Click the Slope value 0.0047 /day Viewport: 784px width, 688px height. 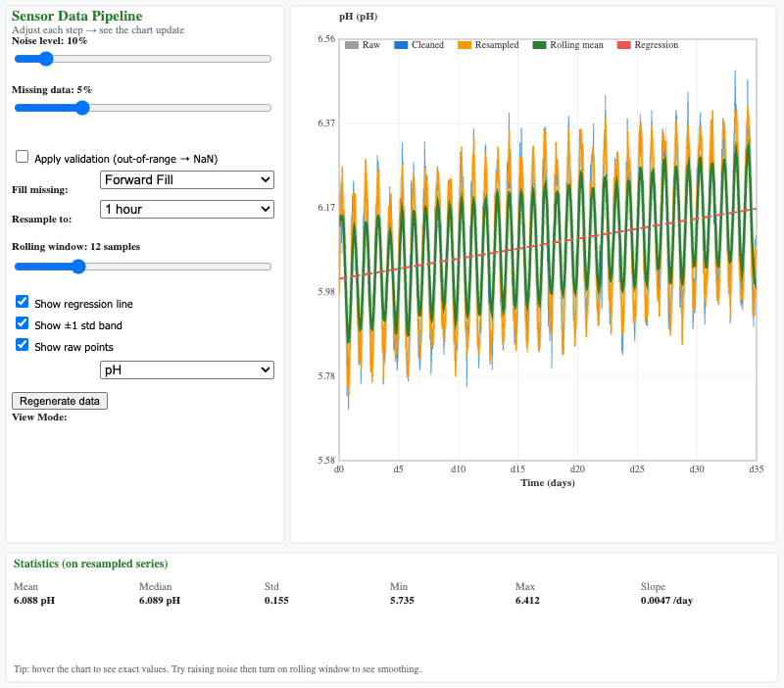tap(666, 601)
